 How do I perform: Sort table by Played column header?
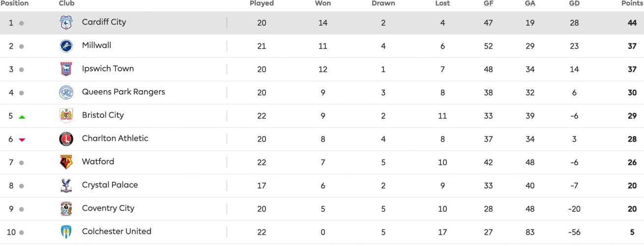[x=262, y=3]
